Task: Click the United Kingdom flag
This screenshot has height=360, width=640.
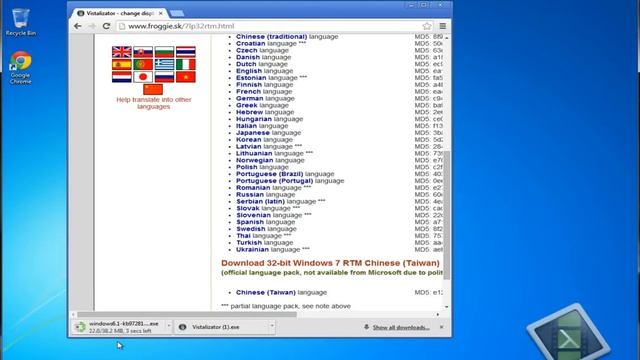Action: (122, 52)
